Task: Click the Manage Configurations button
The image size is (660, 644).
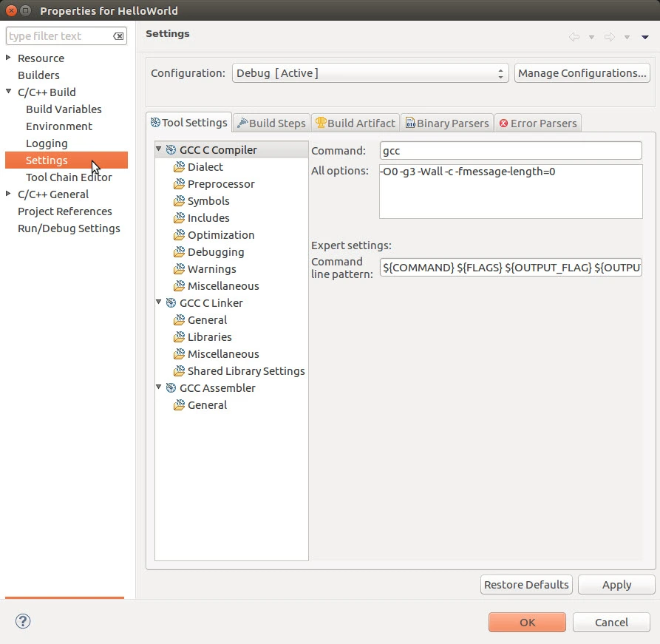Action: click(582, 73)
